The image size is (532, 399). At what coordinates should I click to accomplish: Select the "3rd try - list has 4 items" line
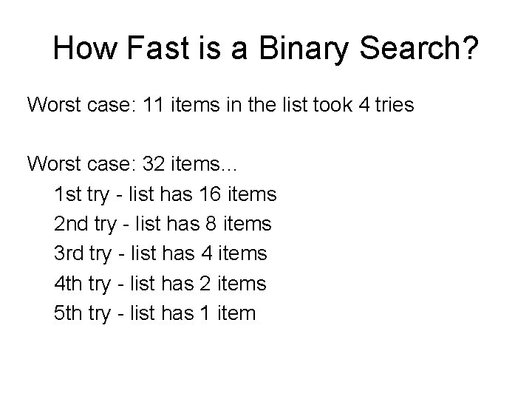click(x=160, y=253)
